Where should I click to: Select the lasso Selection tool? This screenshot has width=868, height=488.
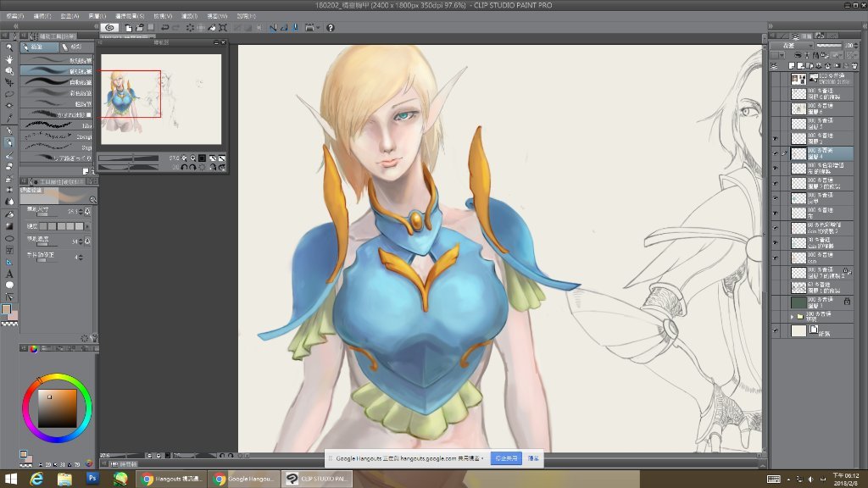[x=8, y=94]
